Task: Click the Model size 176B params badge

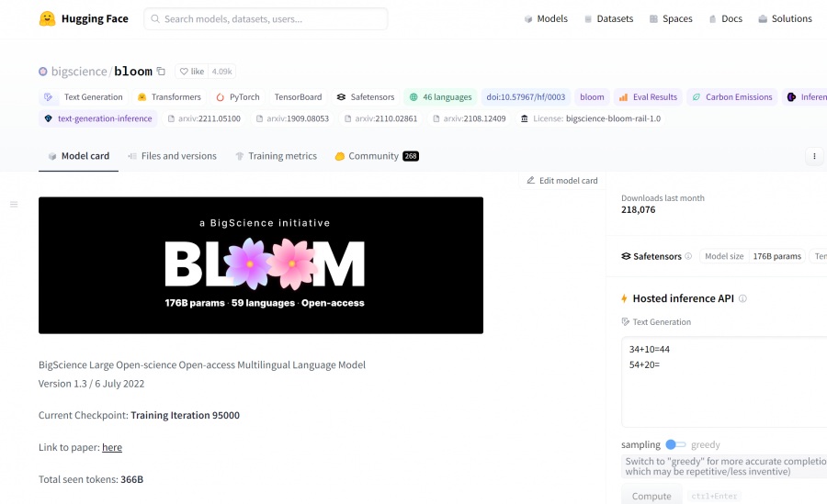Action: [x=753, y=256]
